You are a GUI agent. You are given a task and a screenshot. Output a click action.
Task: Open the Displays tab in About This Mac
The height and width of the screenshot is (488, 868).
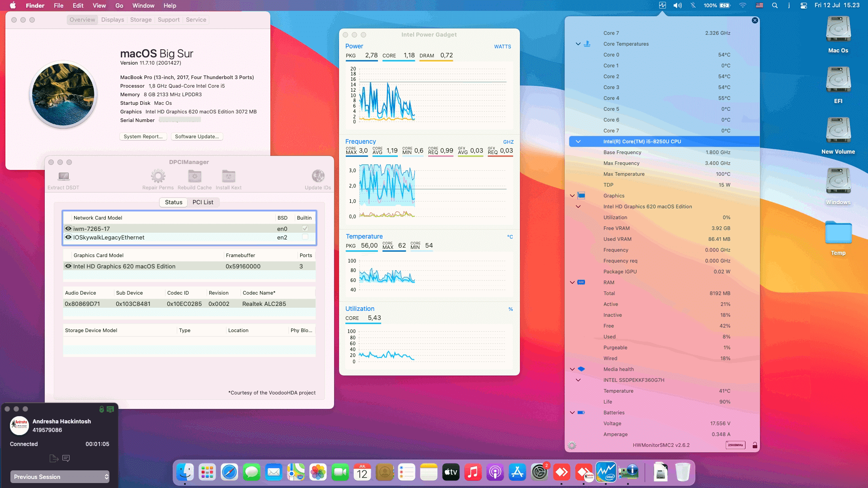(112, 19)
